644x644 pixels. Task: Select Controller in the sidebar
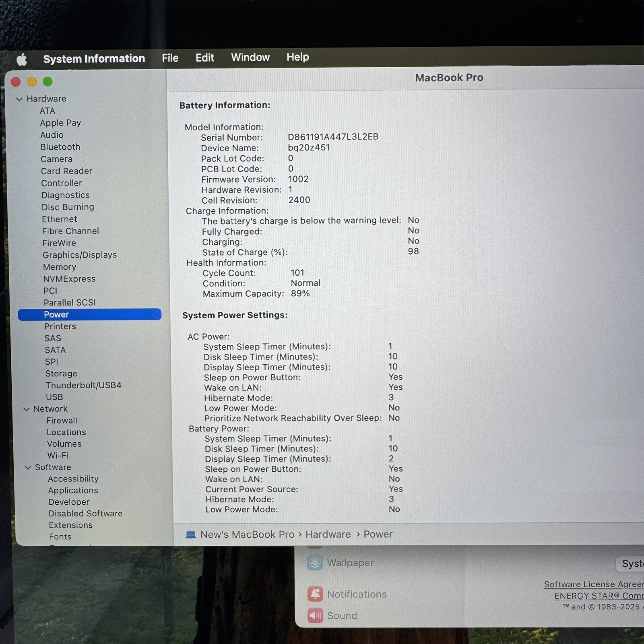[x=62, y=183]
